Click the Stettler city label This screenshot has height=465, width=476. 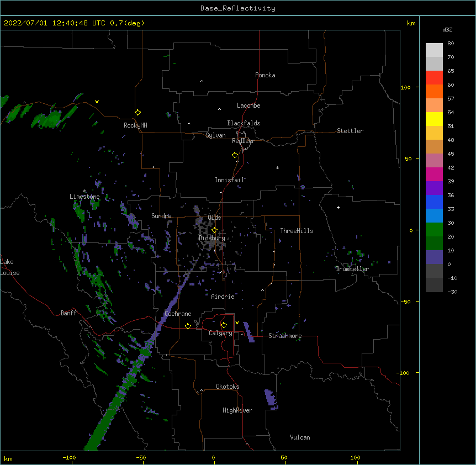click(350, 131)
